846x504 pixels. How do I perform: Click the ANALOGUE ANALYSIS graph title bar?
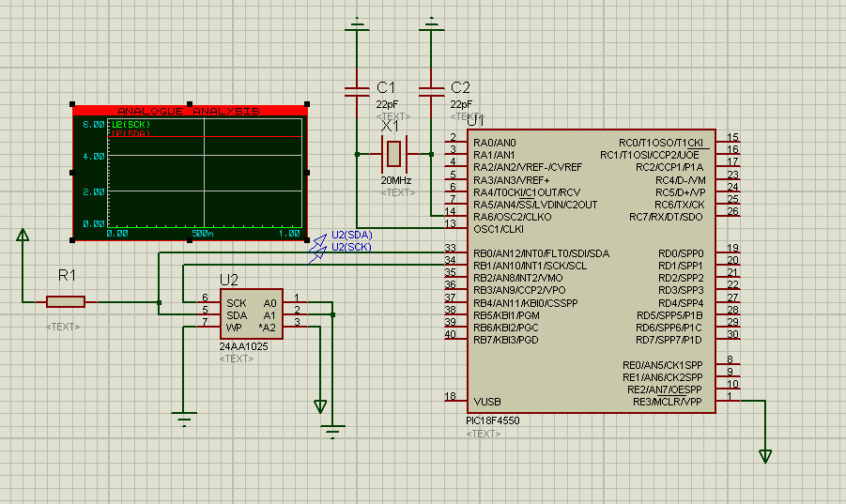[x=190, y=111]
